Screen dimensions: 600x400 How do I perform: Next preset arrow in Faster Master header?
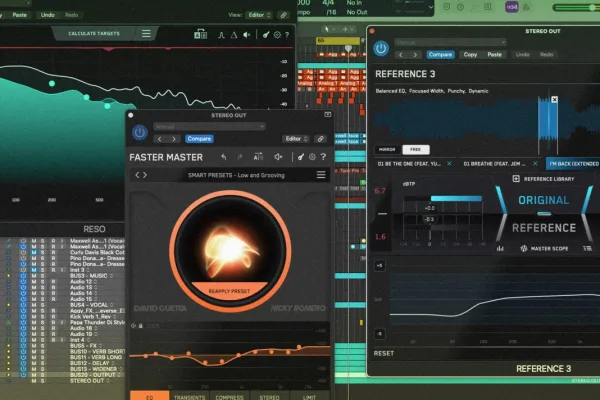tap(174, 139)
